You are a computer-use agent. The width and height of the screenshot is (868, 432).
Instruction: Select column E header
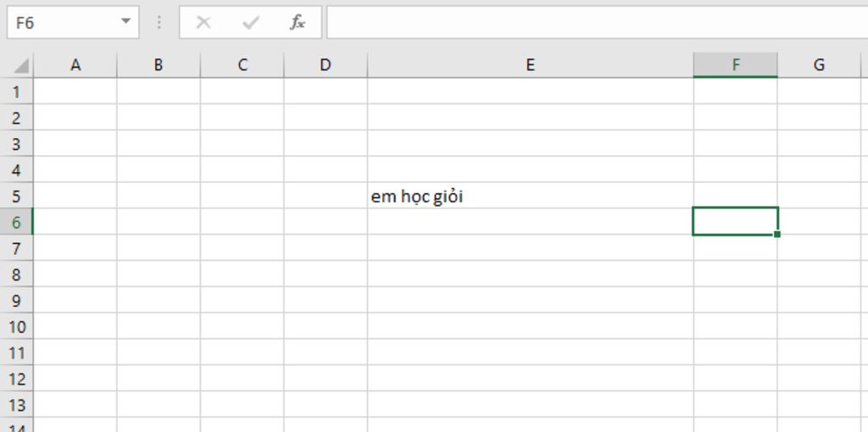tap(530, 64)
